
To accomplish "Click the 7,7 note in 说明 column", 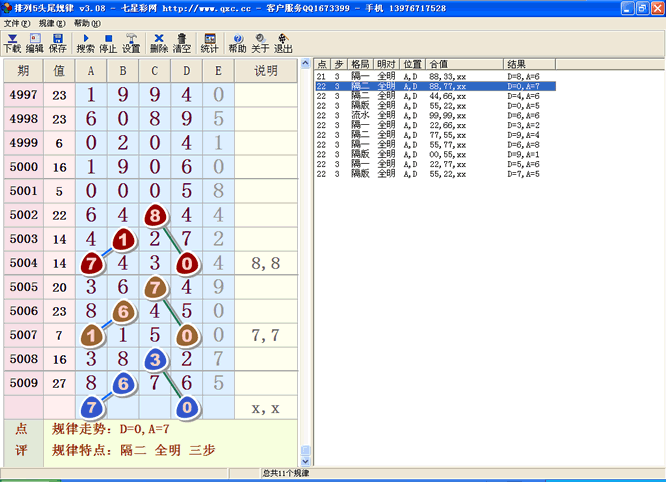I will click(266, 335).
